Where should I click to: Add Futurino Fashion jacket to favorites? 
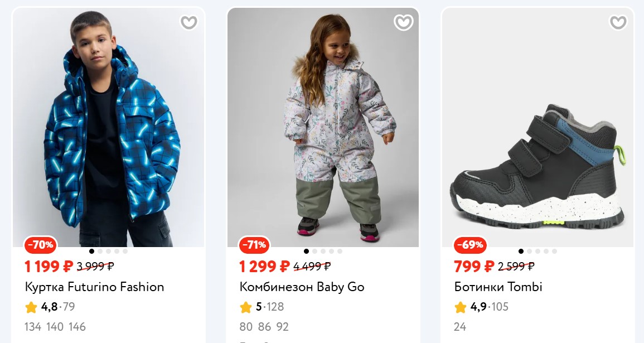click(189, 22)
